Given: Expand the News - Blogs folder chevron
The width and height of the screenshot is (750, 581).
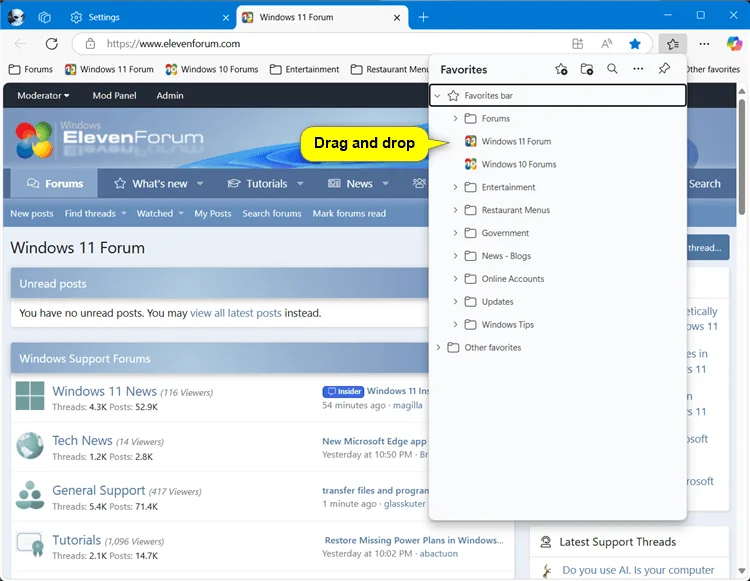Looking at the screenshot, I should pyautogui.click(x=455, y=256).
